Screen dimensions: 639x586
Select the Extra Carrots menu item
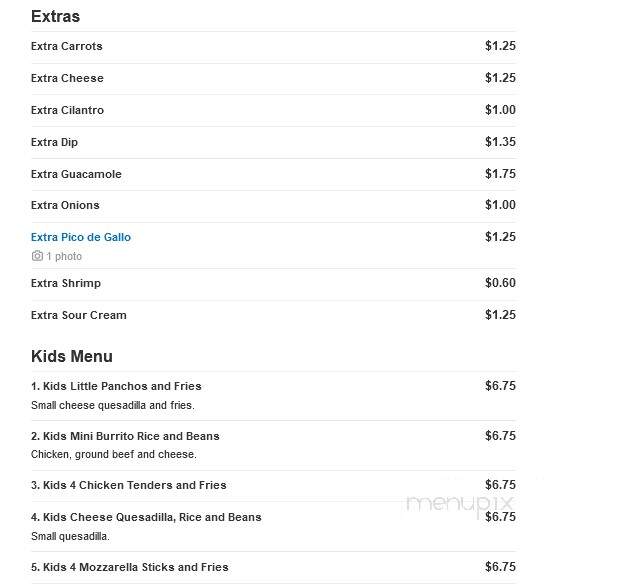(x=66, y=46)
